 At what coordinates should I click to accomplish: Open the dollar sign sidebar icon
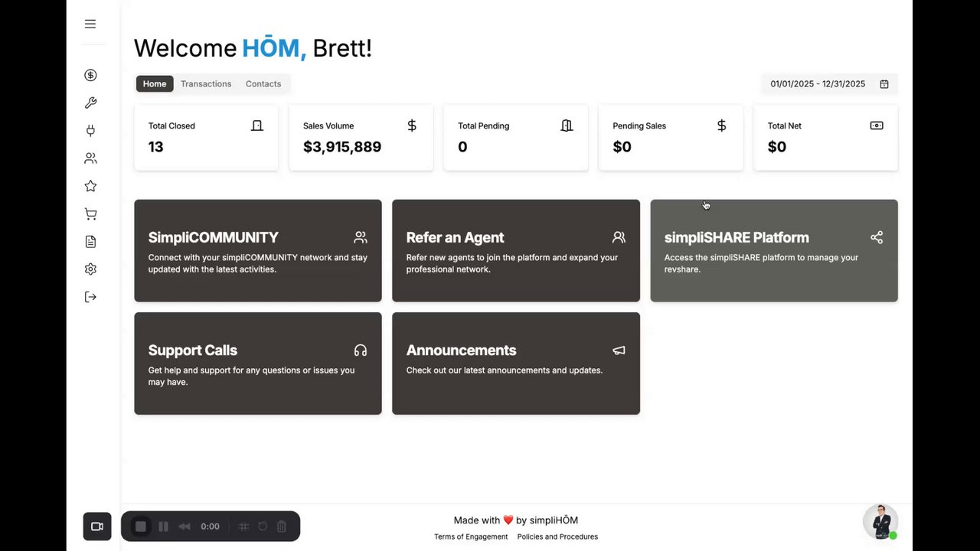(x=90, y=75)
